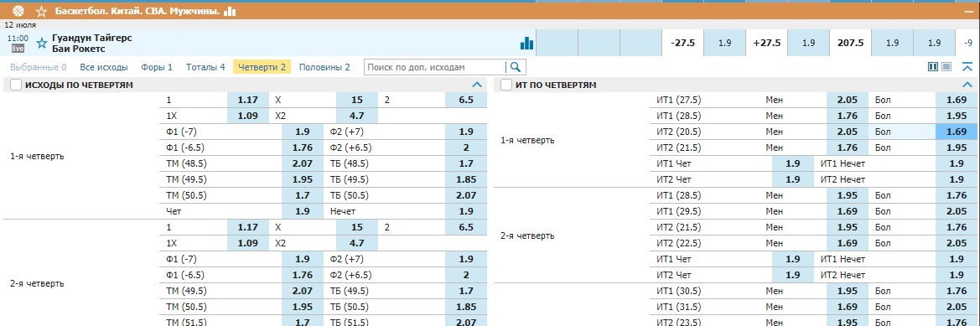Bet on 1st quarter draw X at 15

357,99
